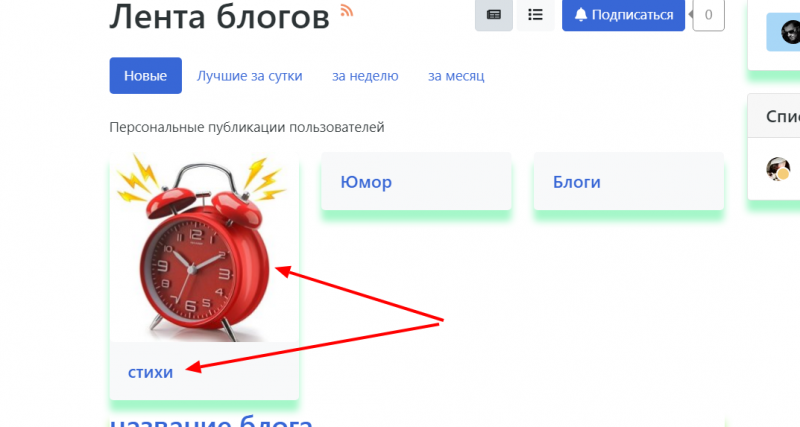Click the Спи… sidebar panel header
This screenshot has height=427, width=800.
point(774,116)
